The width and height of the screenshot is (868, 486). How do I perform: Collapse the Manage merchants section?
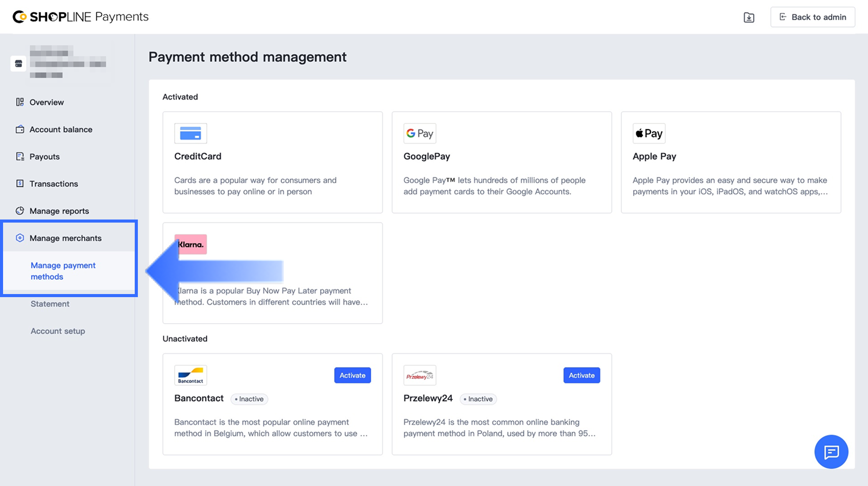[65, 238]
